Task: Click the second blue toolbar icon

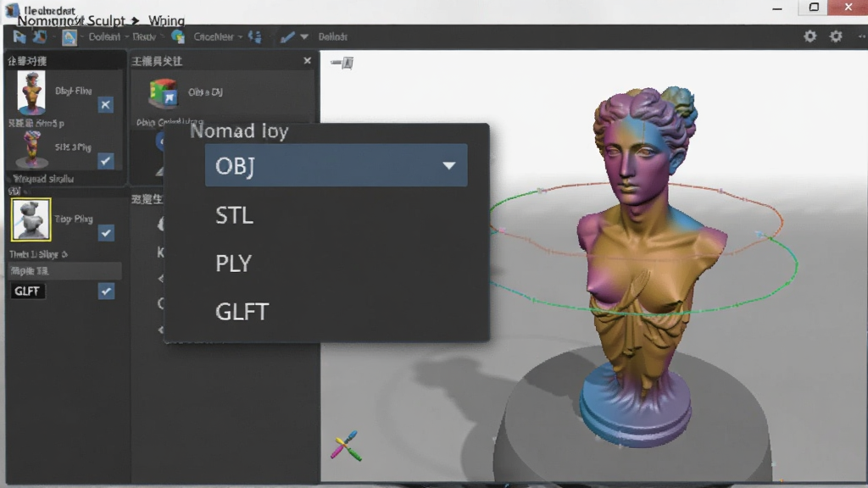Action: coord(40,37)
